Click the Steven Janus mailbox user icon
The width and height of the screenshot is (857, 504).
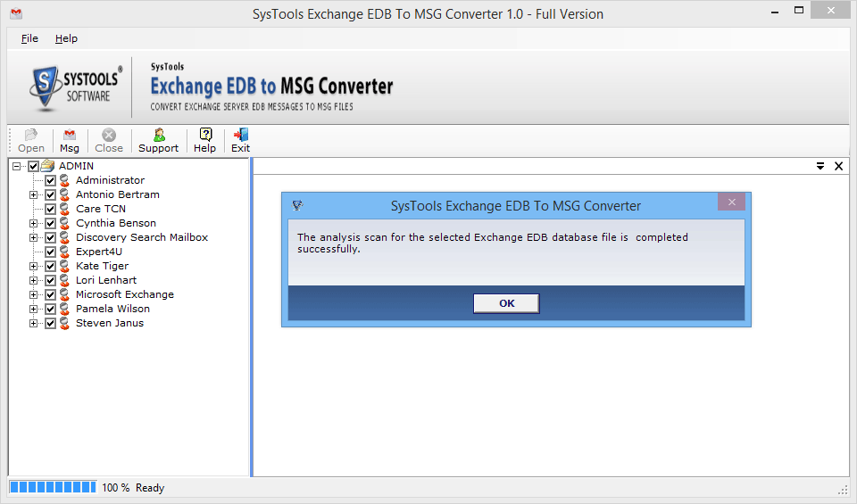[x=64, y=323]
